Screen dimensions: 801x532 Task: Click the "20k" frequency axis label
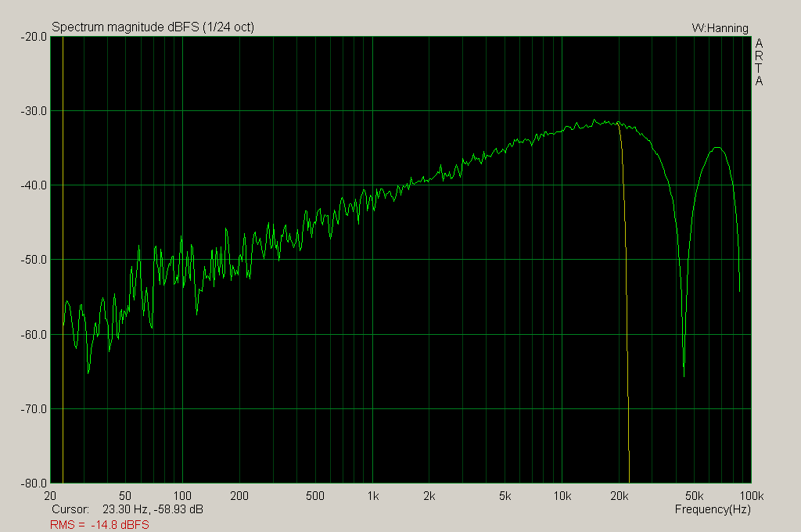tap(620, 496)
